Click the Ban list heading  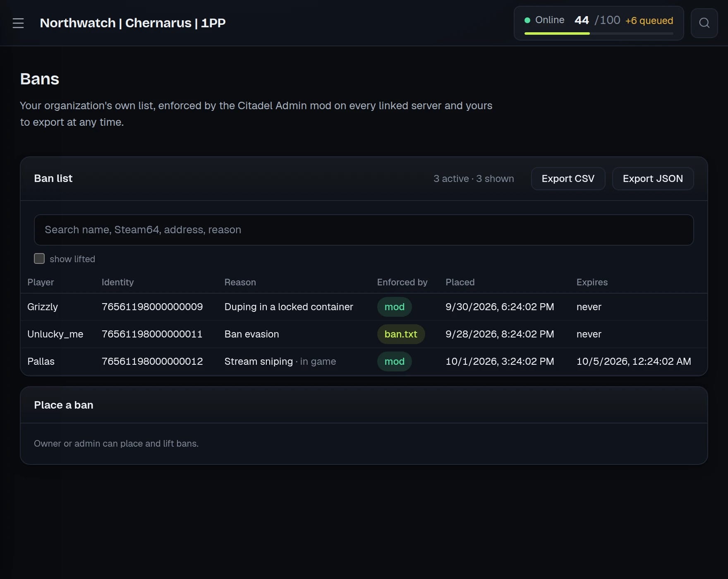[x=53, y=179]
